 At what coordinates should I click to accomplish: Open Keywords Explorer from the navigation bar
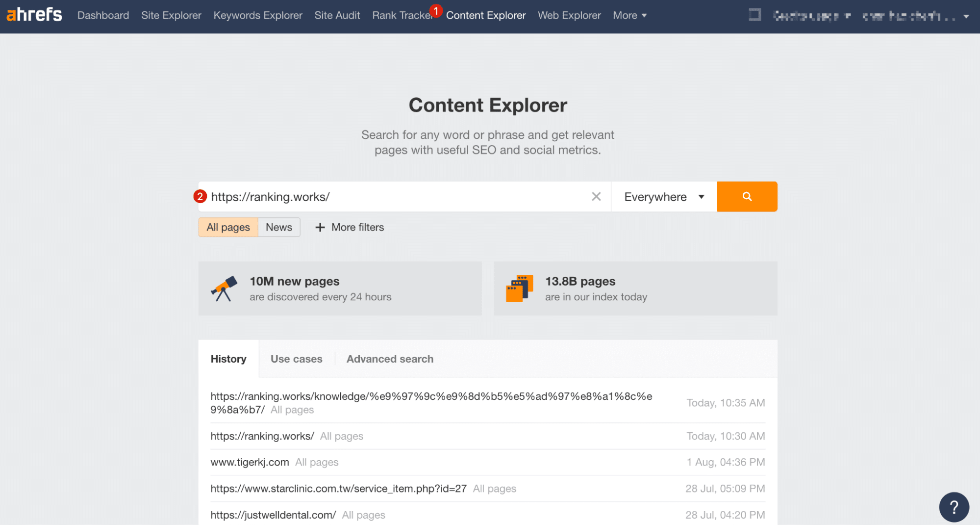(258, 16)
